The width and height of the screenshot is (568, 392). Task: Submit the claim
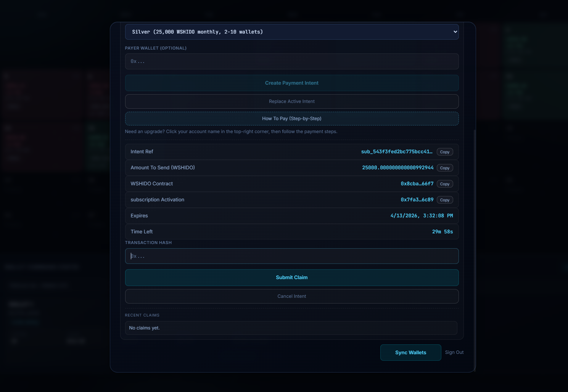click(291, 278)
